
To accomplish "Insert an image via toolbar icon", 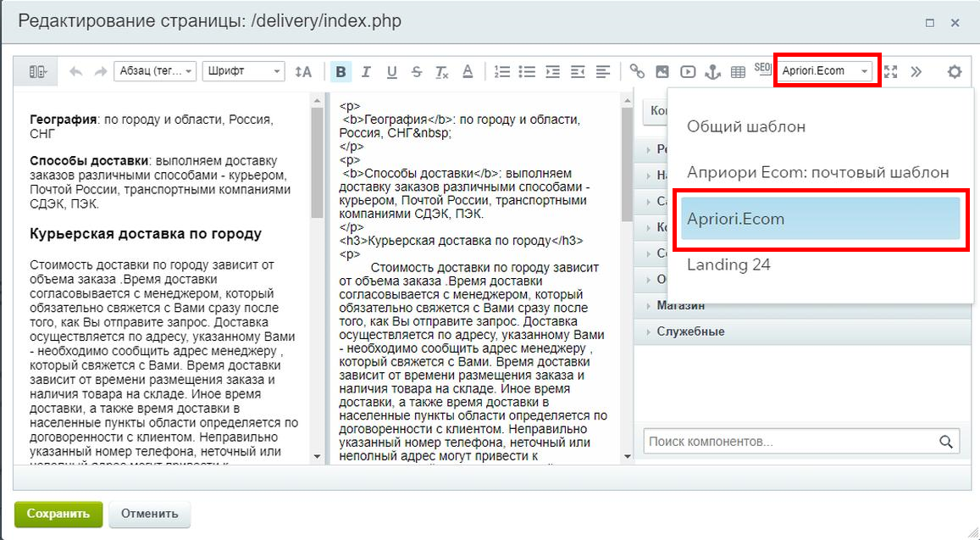I will (662, 72).
